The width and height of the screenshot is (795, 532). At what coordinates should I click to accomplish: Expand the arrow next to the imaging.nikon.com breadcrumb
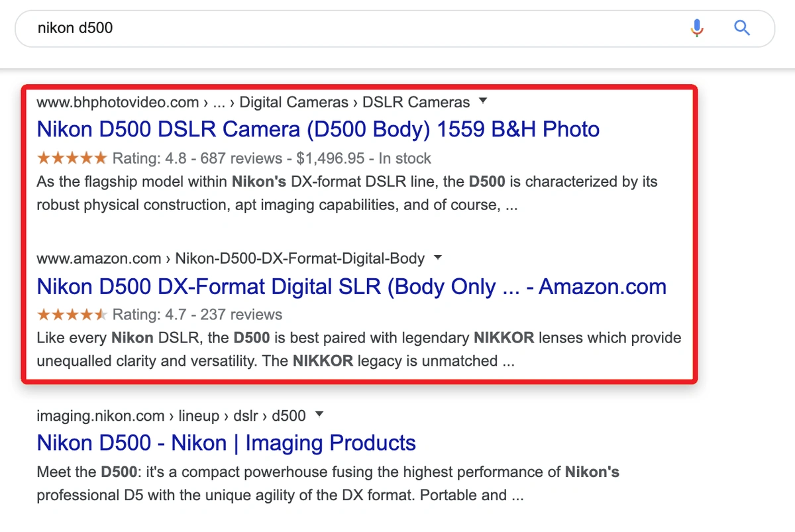pos(319,415)
